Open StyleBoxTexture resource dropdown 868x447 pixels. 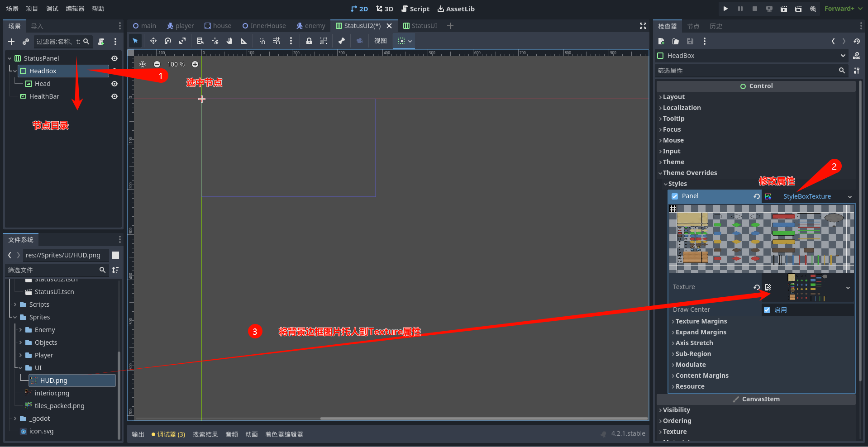tap(850, 197)
